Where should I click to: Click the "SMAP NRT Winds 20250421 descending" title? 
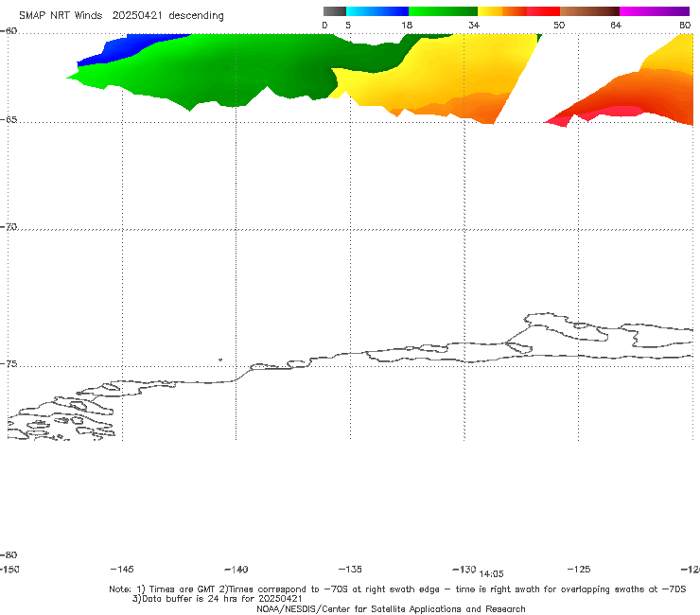coord(121,16)
